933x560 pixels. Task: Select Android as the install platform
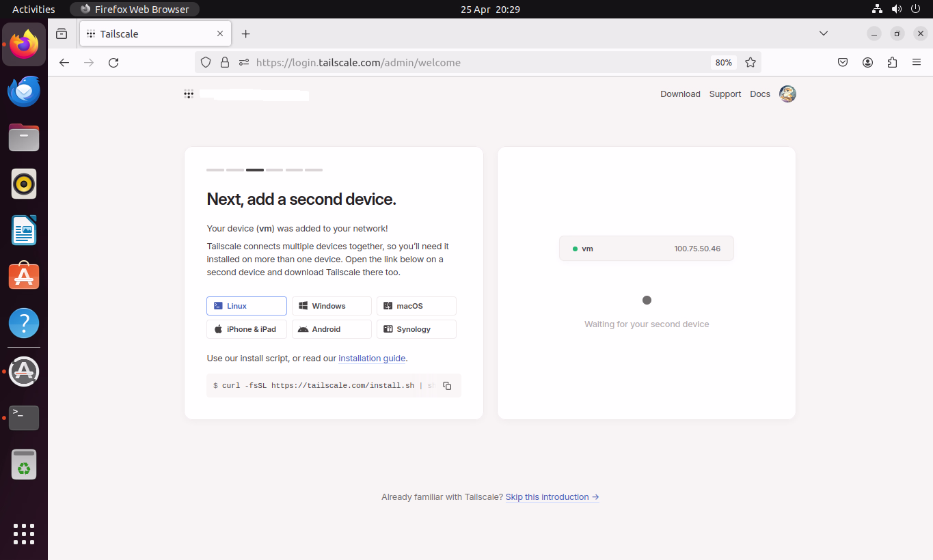(331, 328)
